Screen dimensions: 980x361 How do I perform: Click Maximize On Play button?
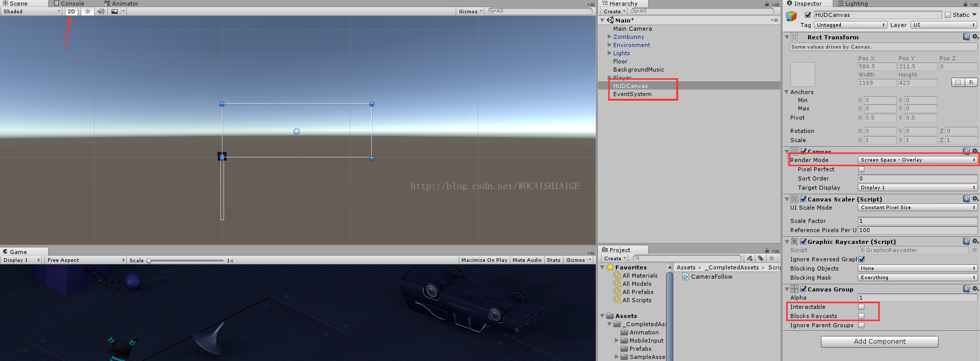(484, 260)
